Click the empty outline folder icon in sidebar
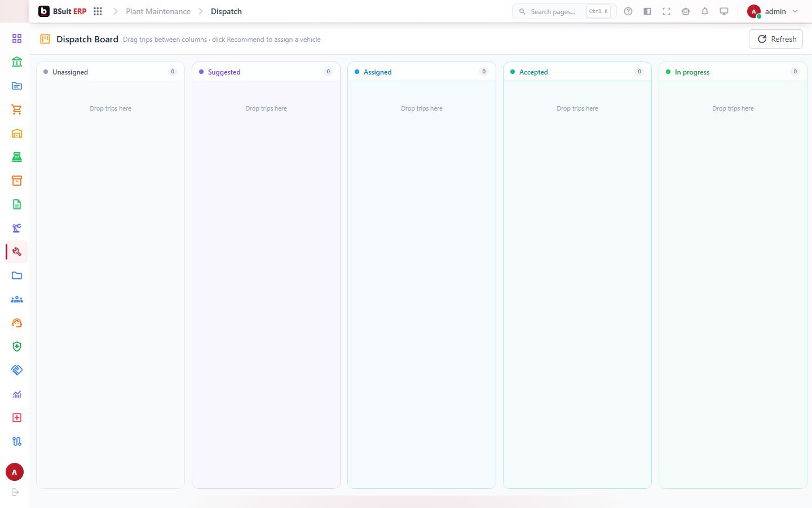This screenshot has width=812, height=508. pyautogui.click(x=17, y=275)
